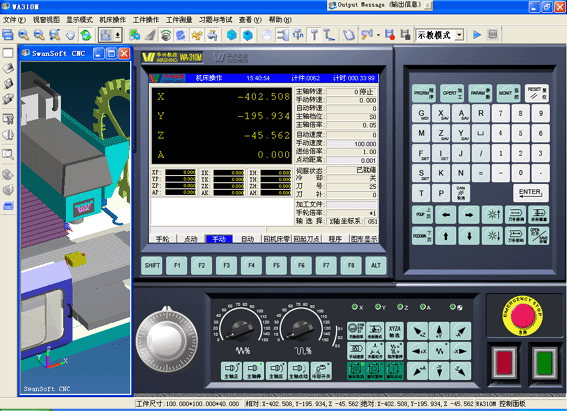The image size is (567, 411).
Task: Click the XYZA 轴选 axis select key
Action: (x=395, y=331)
